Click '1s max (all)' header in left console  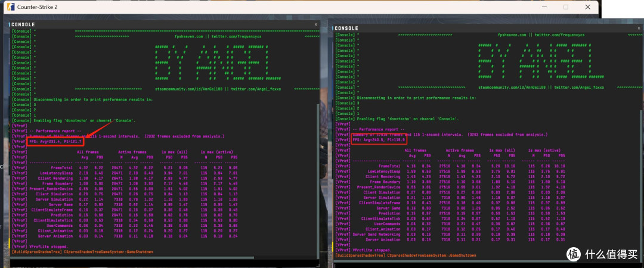175,151
